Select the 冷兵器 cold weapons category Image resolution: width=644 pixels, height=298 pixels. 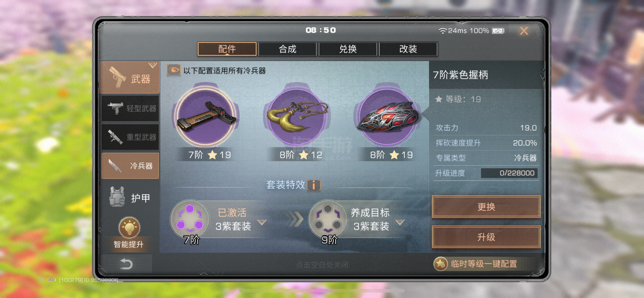tap(130, 166)
